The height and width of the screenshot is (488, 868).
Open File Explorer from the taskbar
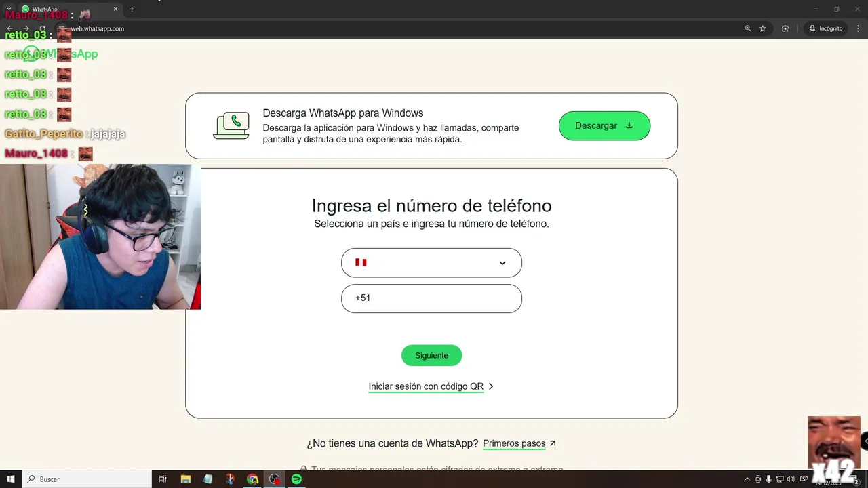pyautogui.click(x=185, y=479)
